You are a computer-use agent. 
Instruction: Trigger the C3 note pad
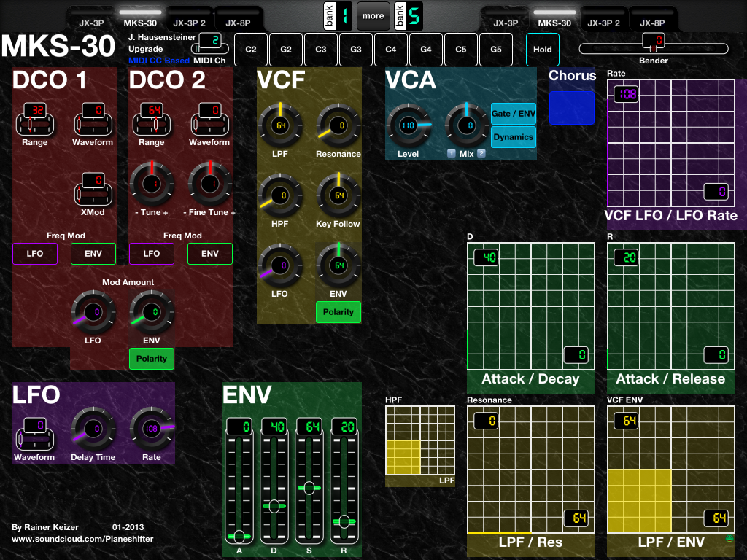[x=321, y=50]
